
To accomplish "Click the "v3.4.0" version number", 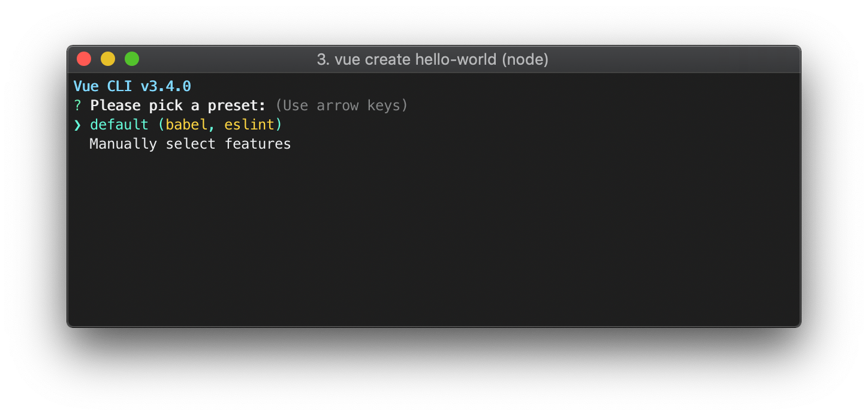I will coord(166,86).
